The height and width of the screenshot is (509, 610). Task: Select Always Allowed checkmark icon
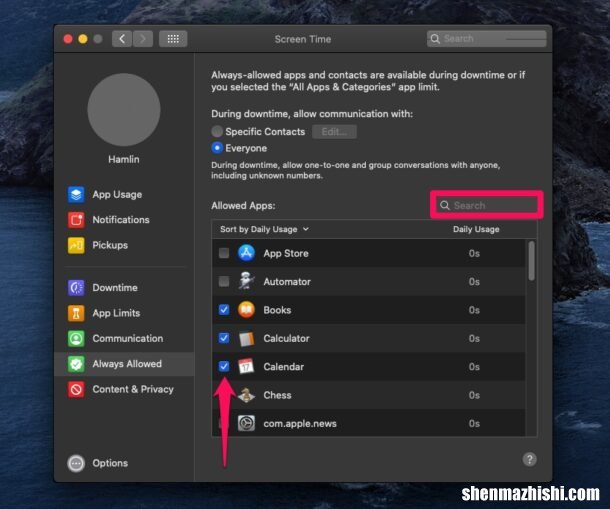click(76, 364)
